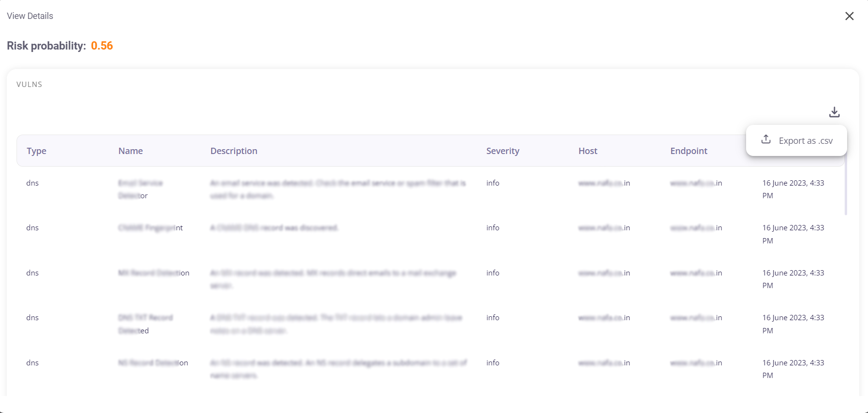Click the description of the CNAME Fingerprint row
Viewport: 868px width, 413px height.
point(274,228)
